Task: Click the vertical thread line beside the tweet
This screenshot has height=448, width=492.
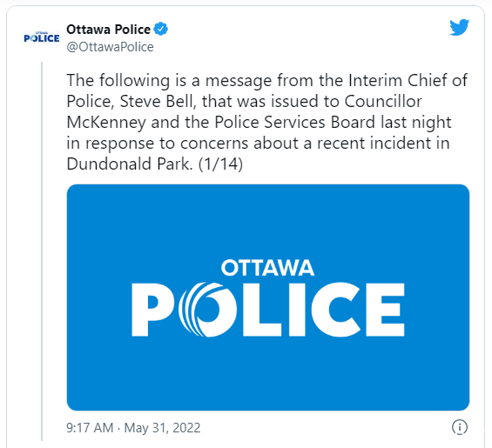Action: pos(42,251)
